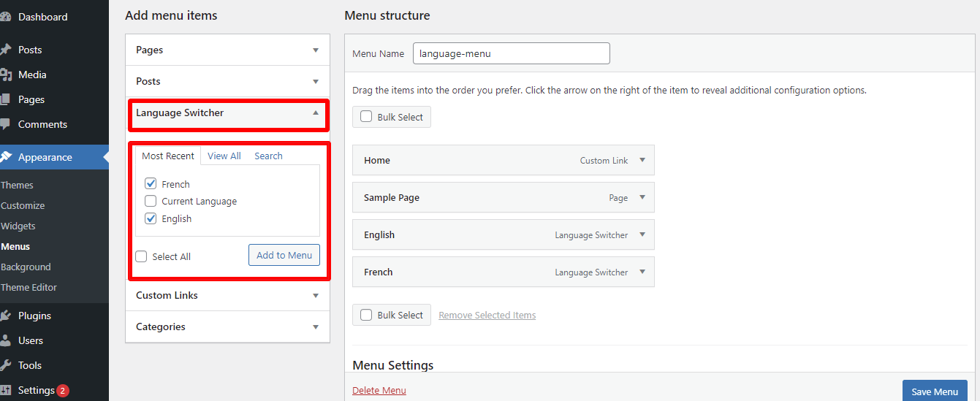The image size is (980, 401).
Task: Click the Posts pushpin icon
Action: (5, 50)
